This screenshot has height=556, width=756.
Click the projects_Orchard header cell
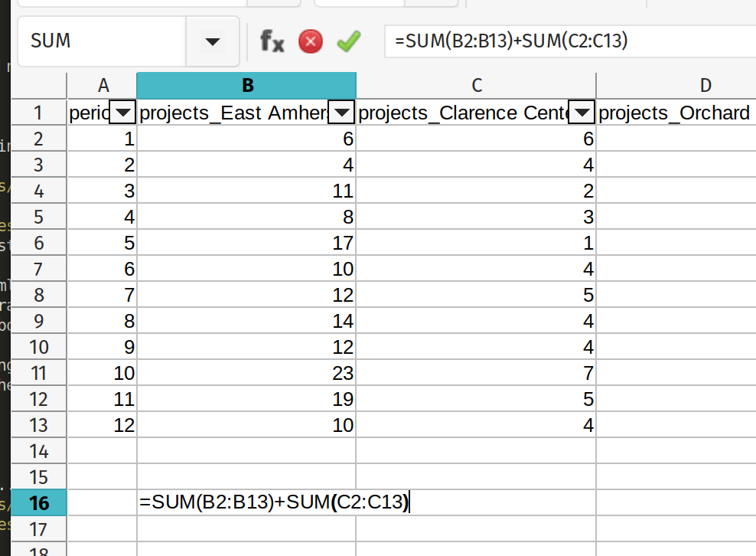(673, 113)
